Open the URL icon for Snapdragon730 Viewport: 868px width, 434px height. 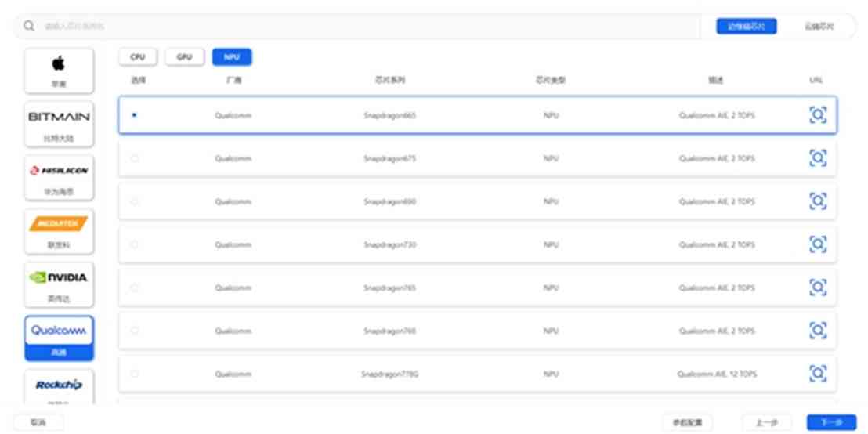coord(818,244)
